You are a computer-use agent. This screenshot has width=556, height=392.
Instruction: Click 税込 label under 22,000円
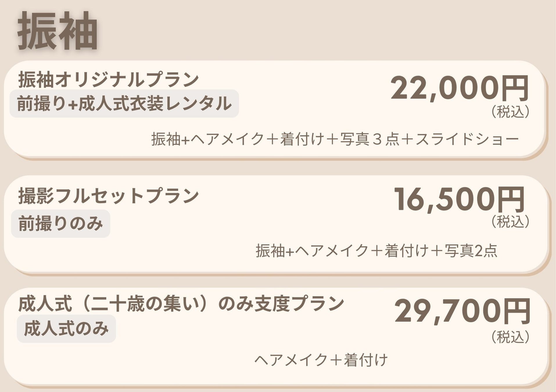[510, 112]
